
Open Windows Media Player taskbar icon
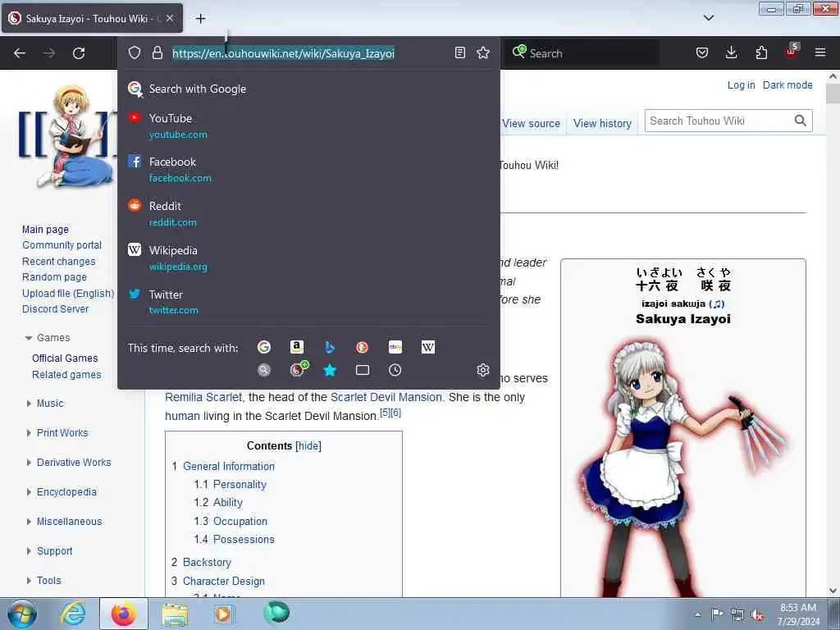(223, 614)
